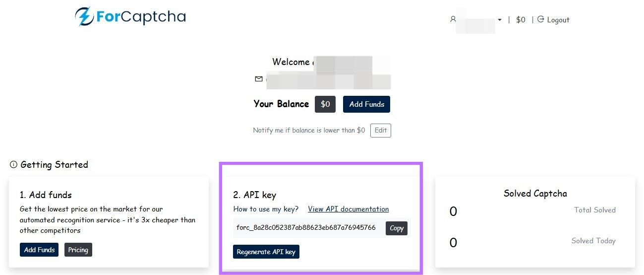Click the user profile icon in header
The height and width of the screenshot is (275, 644).
tap(453, 19)
